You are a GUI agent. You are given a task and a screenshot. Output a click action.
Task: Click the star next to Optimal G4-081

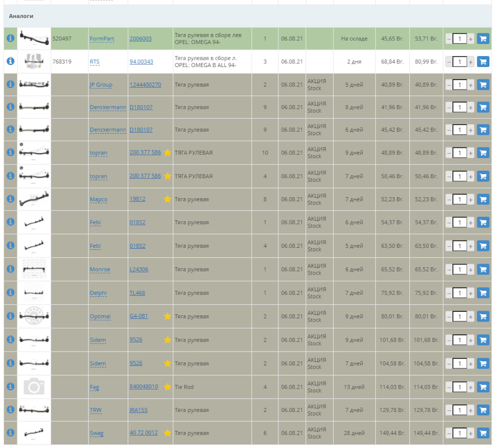point(167,316)
